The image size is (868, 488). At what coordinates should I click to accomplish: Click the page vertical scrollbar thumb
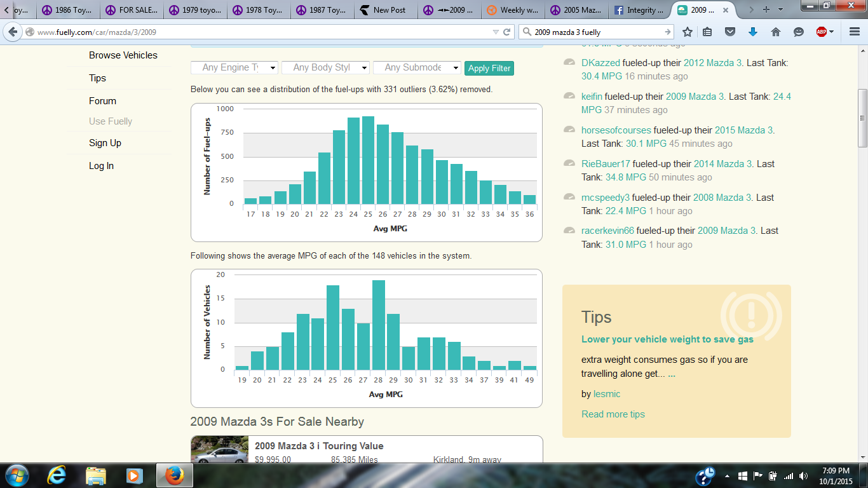click(x=862, y=118)
